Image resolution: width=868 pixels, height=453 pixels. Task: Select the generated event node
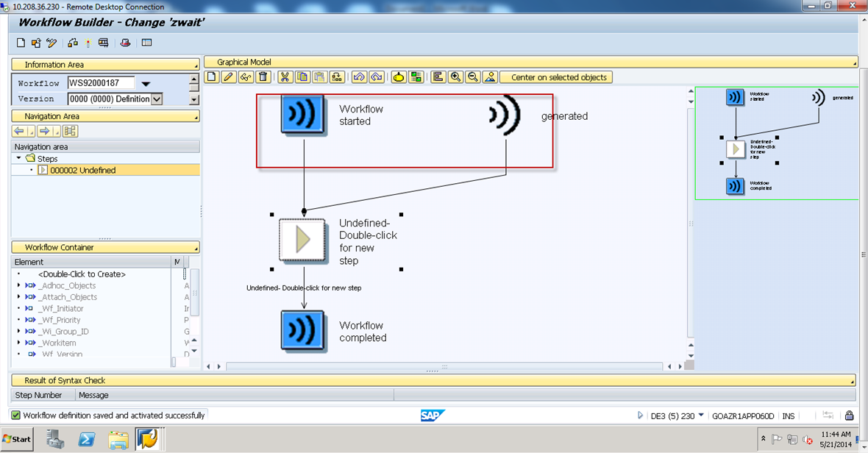pos(505,115)
